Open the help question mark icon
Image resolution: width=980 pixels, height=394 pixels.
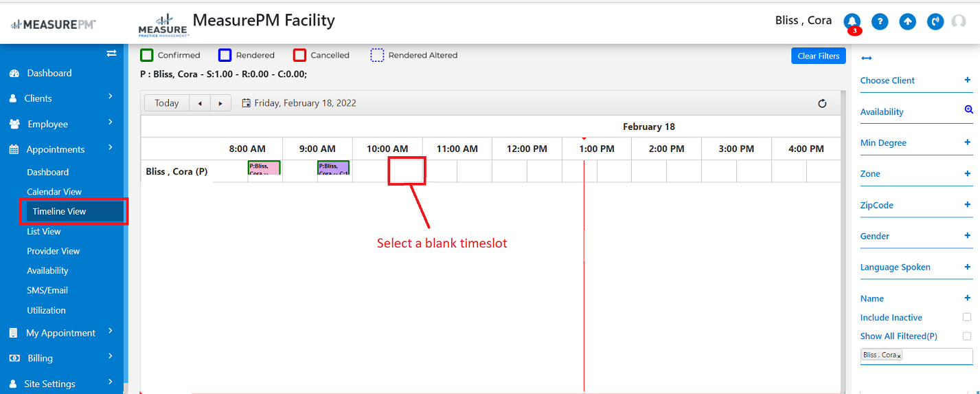[x=880, y=21]
